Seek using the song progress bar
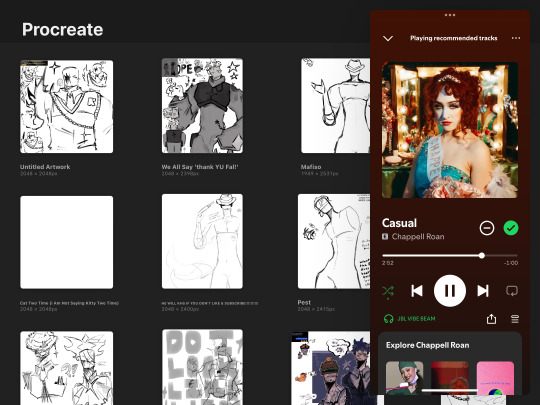This screenshot has height=405, width=540. (450, 256)
